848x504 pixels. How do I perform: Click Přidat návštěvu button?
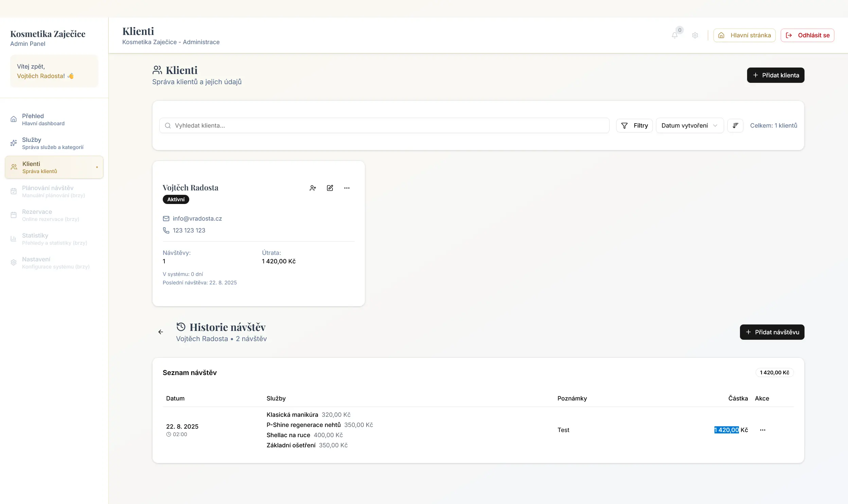(772, 332)
